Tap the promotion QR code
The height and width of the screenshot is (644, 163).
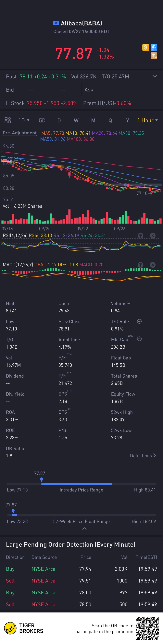(x=147, y=628)
